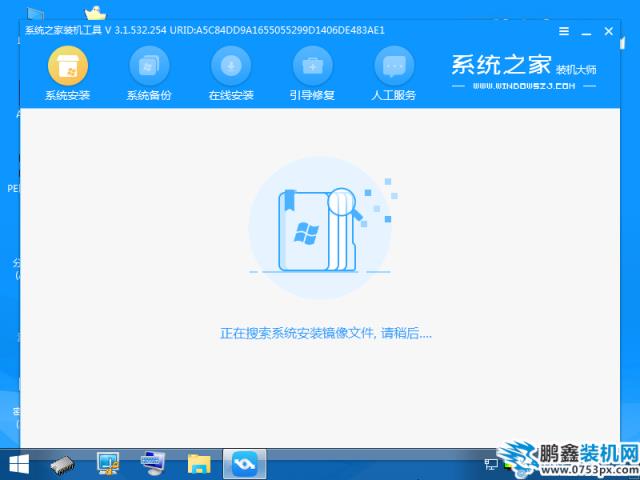The image size is (640, 480).
Task: Click the 人工服务 label text
Action: click(x=394, y=96)
